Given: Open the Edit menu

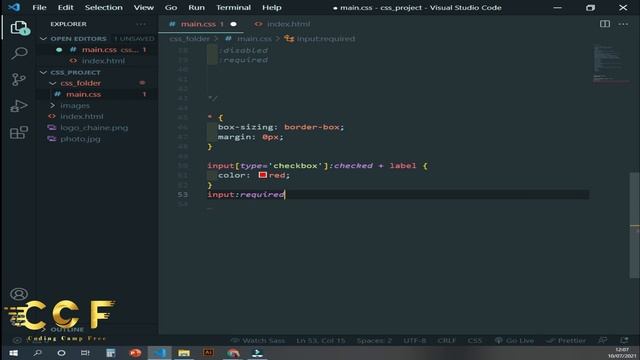Looking at the screenshot, I should click(x=65, y=8).
